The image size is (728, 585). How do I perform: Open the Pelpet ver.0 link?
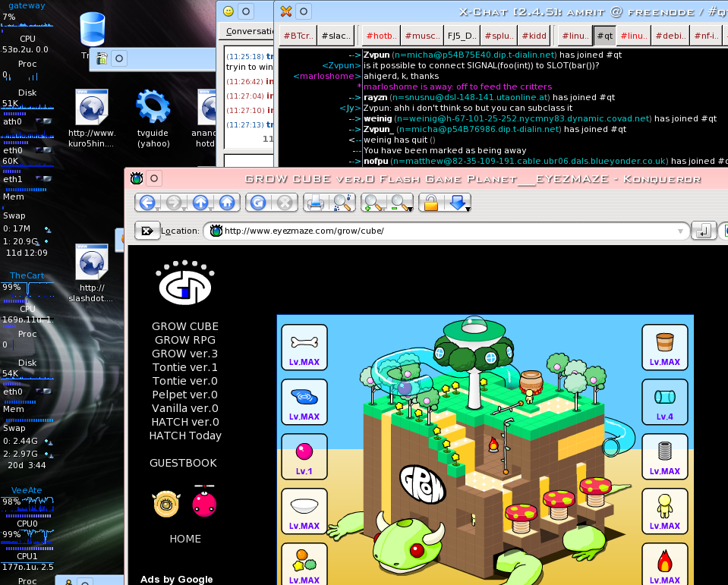click(184, 395)
